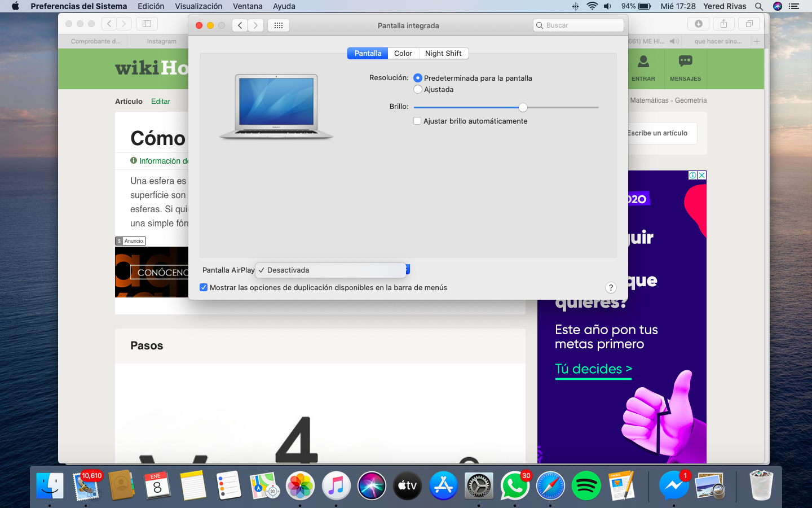The width and height of the screenshot is (812, 508).
Task: Open the Apple menu
Action: coord(15,6)
